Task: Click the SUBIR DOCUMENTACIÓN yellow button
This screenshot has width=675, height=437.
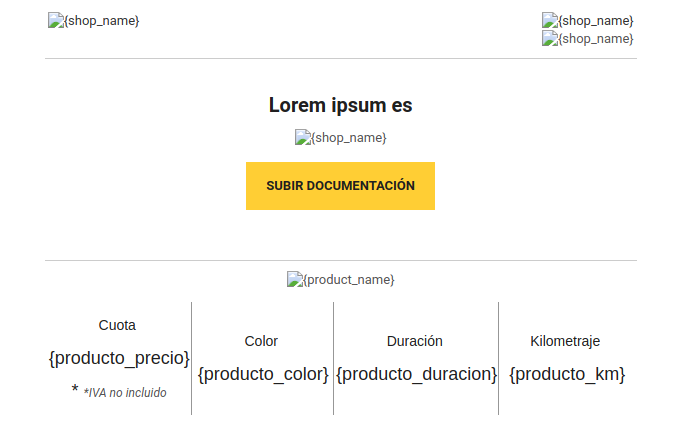Action: click(341, 186)
